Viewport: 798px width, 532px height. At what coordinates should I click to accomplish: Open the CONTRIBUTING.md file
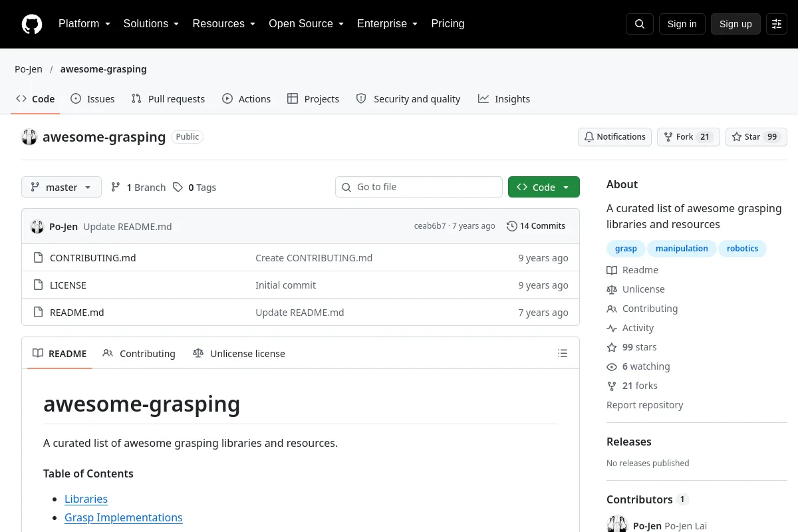(x=92, y=258)
